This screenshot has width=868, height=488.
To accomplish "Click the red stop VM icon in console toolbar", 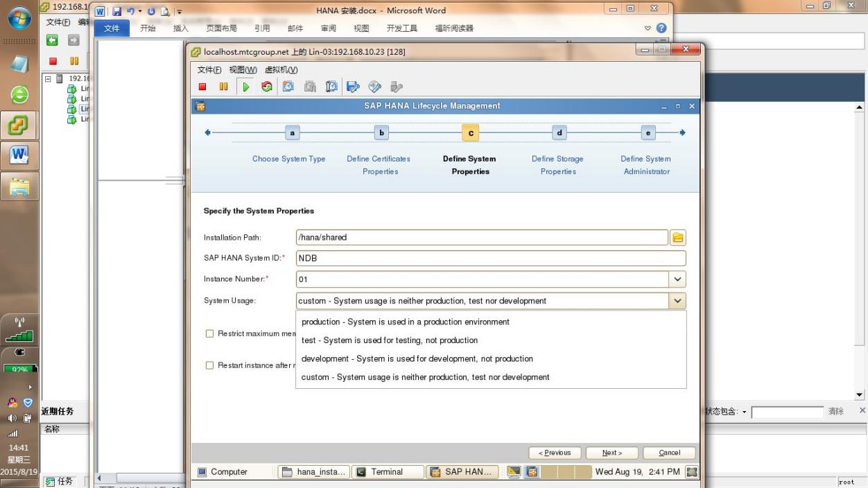I will pos(202,87).
